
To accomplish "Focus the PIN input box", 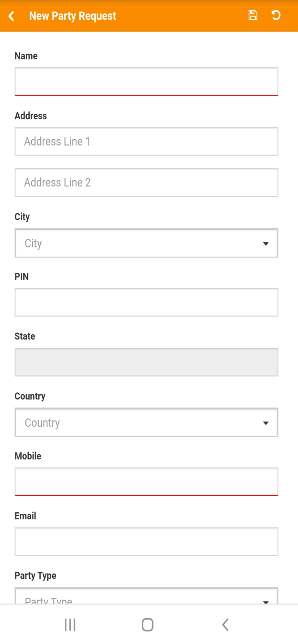I will [x=146, y=302].
